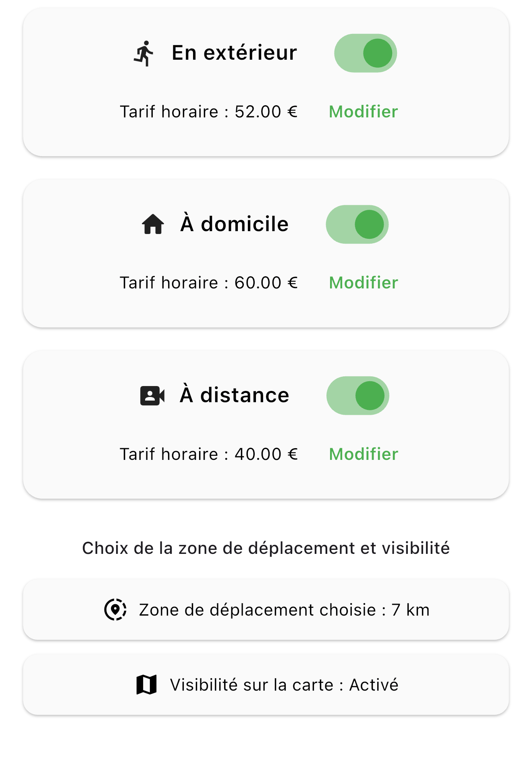Click the Tarif horaire 40.00 € text
Viewport: 532px width, 758px height.
tap(208, 454)
